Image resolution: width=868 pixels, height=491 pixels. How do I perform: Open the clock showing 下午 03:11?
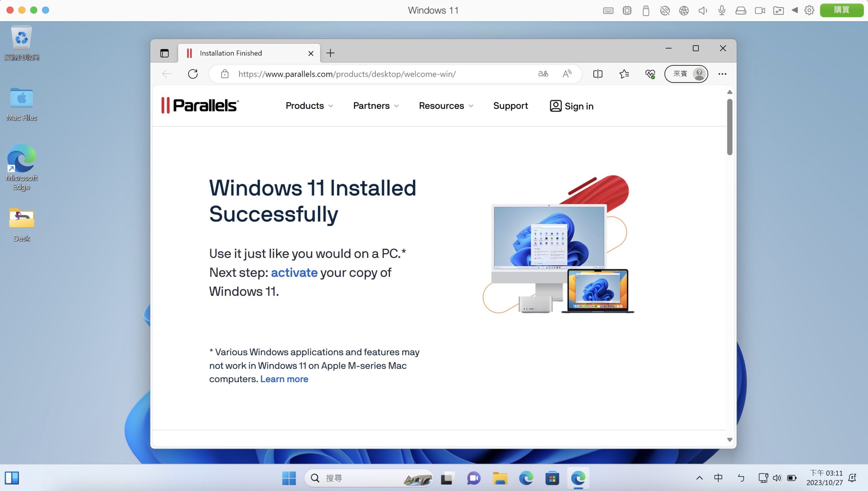pos(825,478)
